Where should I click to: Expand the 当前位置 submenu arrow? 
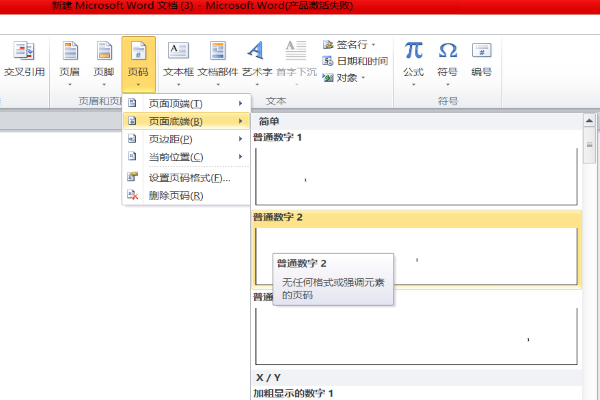point(241,156)
